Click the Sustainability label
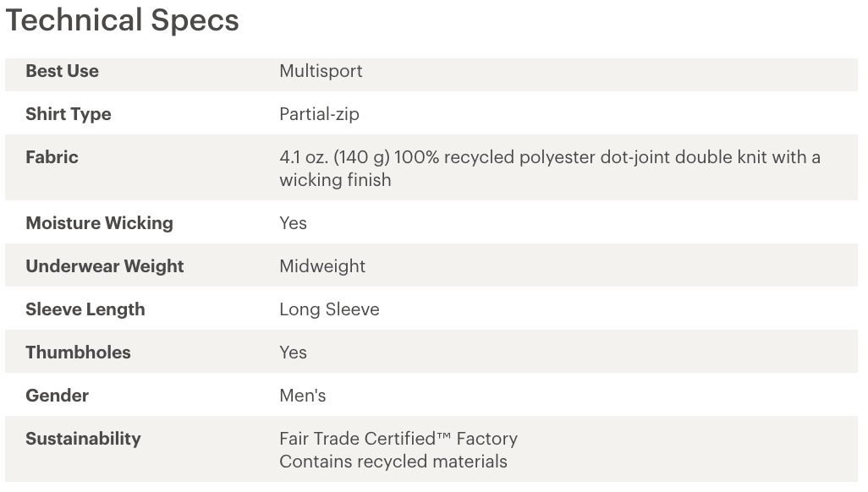This screenshot has height=492, width=868. pyautogui.click(x=83, y=439)
